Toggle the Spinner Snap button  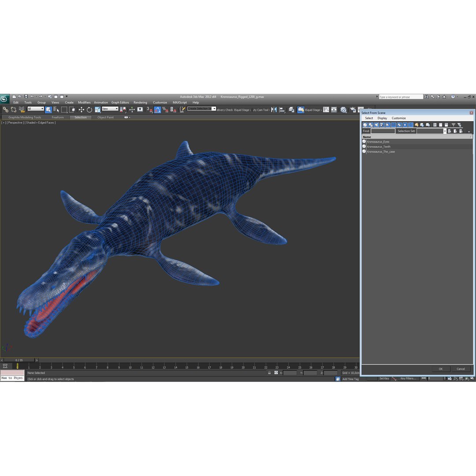pos(173,110)
